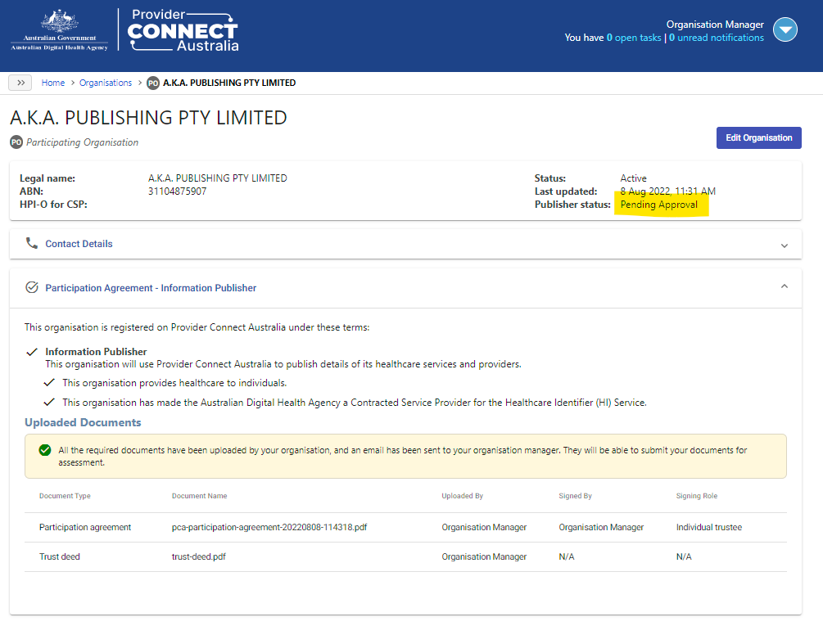Open pca-participation-agreement-20220808-114318.pdf
This screenshot has height=644, width=823.
tap(272, 527)
